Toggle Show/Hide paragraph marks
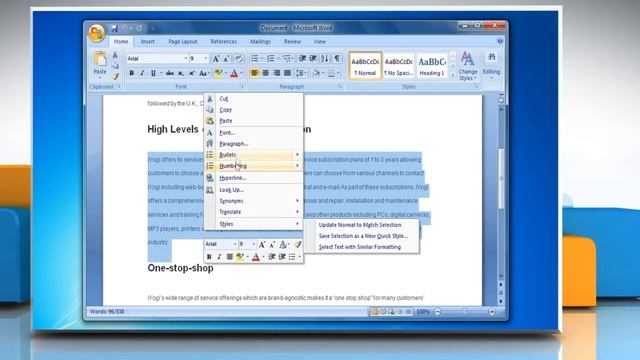Image resolution: width=640 pixels, height=360 pixels. click(337, 59)
